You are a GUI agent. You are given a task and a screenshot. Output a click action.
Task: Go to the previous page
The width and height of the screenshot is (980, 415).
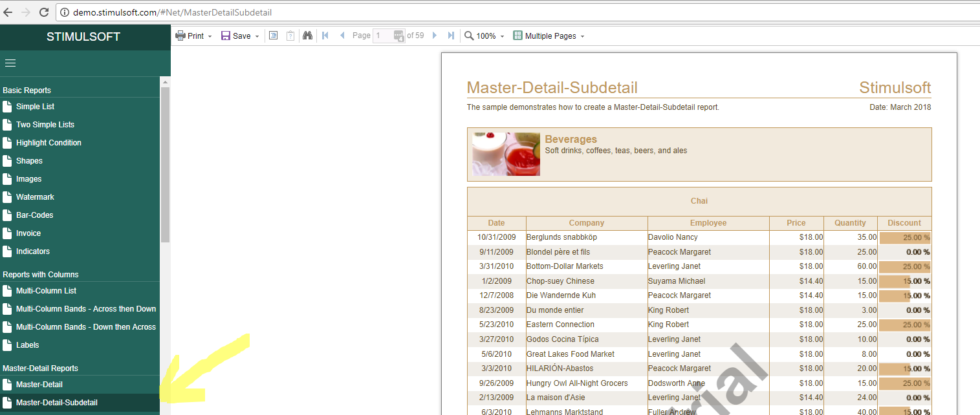(x=342, y=36)
